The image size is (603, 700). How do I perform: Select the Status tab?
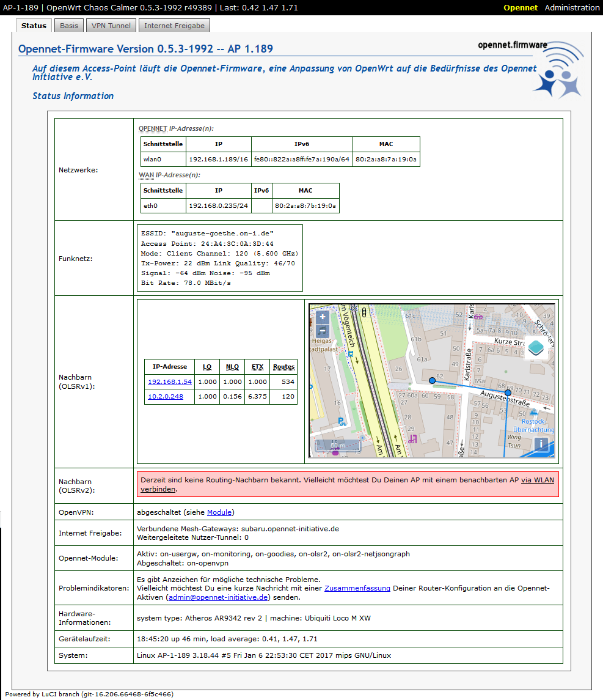click(x=34, y=26)
